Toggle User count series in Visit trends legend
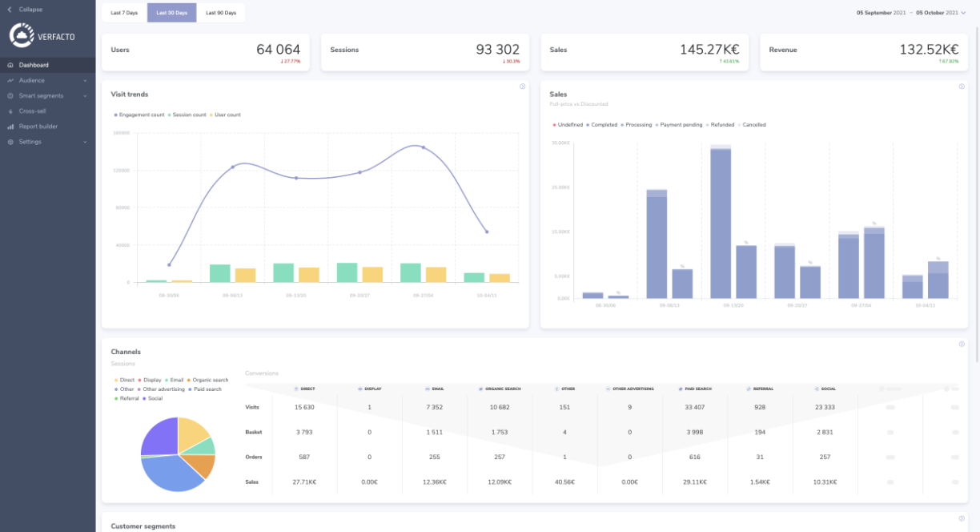Viewport: 980px width, 532px height. click(225, 115)
